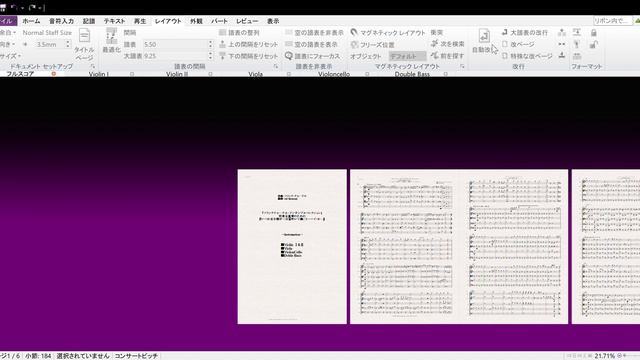Adjust the 大譜表 9.25 stepper arrows
This screenshot has height=360, width=640.
coord(211,56)
